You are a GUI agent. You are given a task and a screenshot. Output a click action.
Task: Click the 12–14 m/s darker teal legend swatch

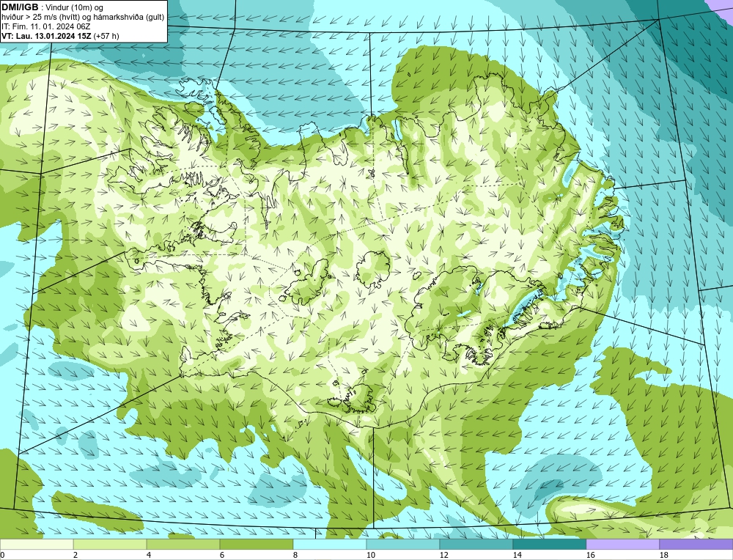click(x=476, y=544)
